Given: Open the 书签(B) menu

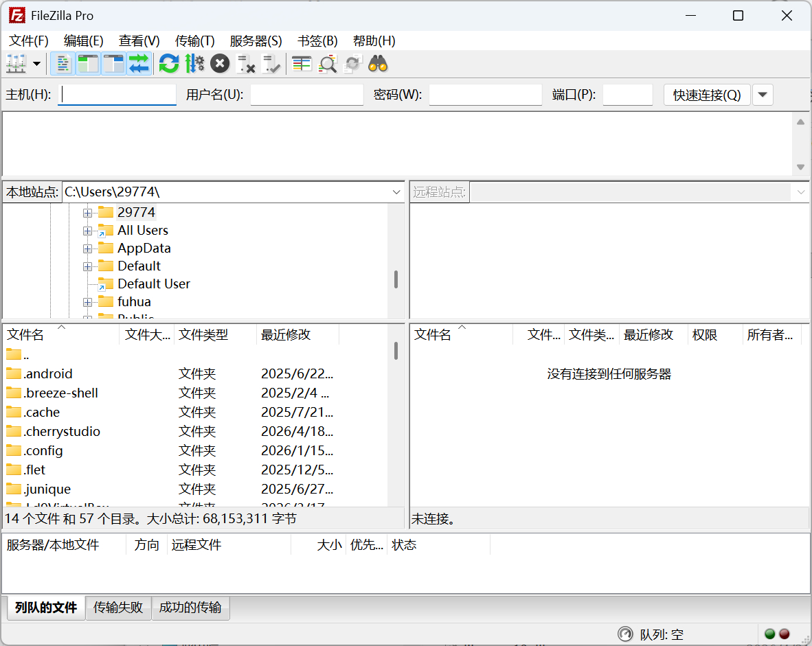Looking at the screenshot, I should pyautogui.click(x=317, y=41).
